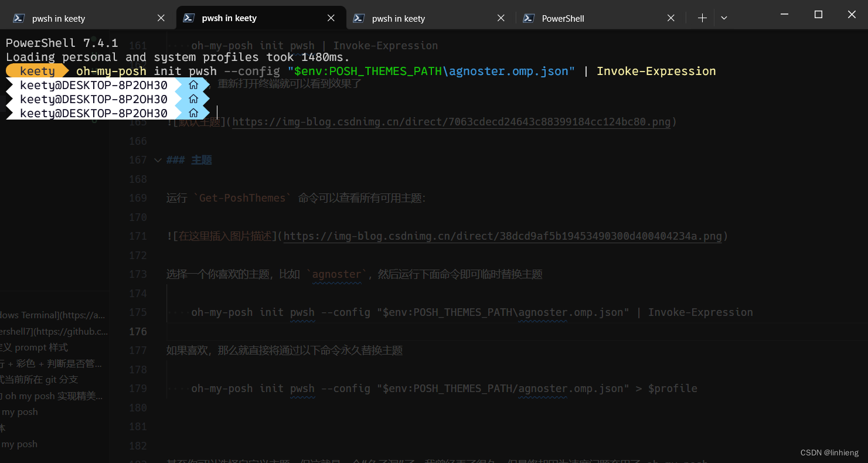Click home icon on prompt line with cursor

click(193, 113)
